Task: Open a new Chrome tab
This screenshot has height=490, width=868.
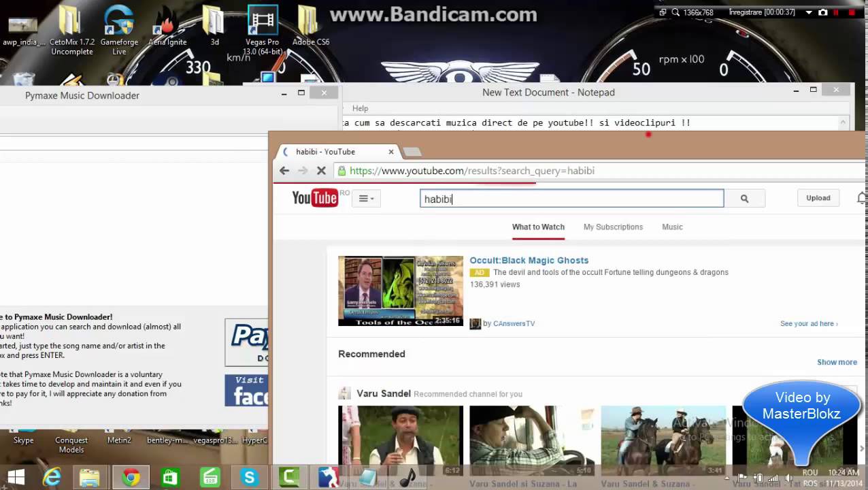Action: pyautogui.click(x=412, y=152)
